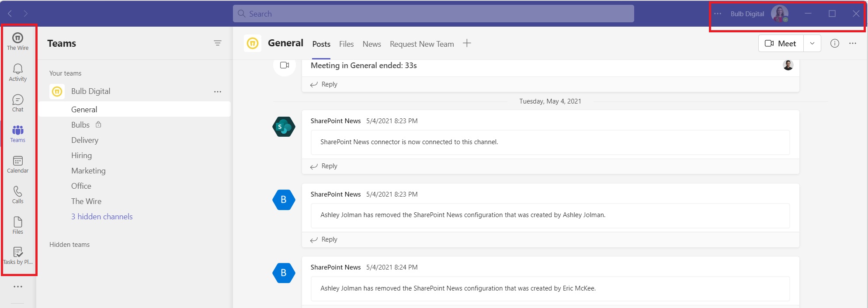Viewport: 868px width, 308px height.
Task: Click the teams filter icon
Action: pyautogui.click(x=218, y=43)
